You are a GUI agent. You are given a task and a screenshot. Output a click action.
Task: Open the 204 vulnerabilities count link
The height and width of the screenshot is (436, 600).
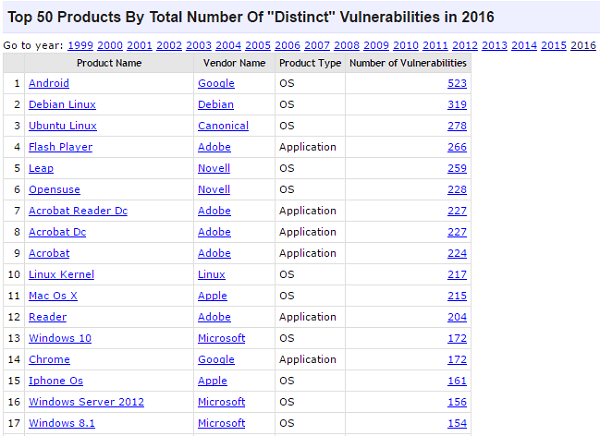[x=457, y=317]
